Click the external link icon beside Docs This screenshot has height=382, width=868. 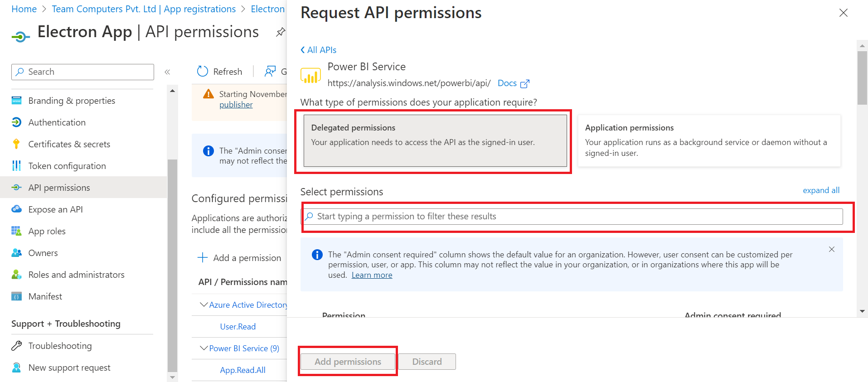point(525,83)
